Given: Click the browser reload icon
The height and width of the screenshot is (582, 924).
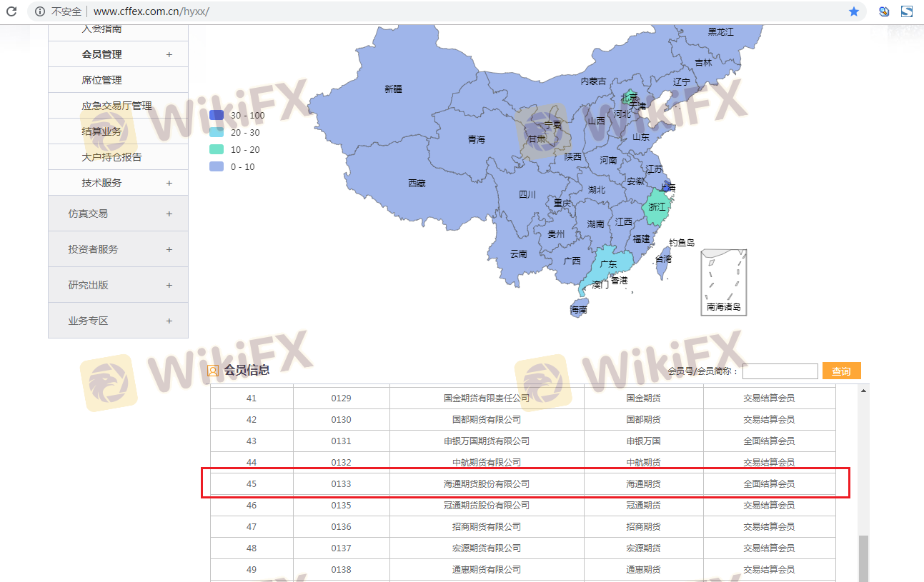Looking at the screenshot, I should pos(11,11).
